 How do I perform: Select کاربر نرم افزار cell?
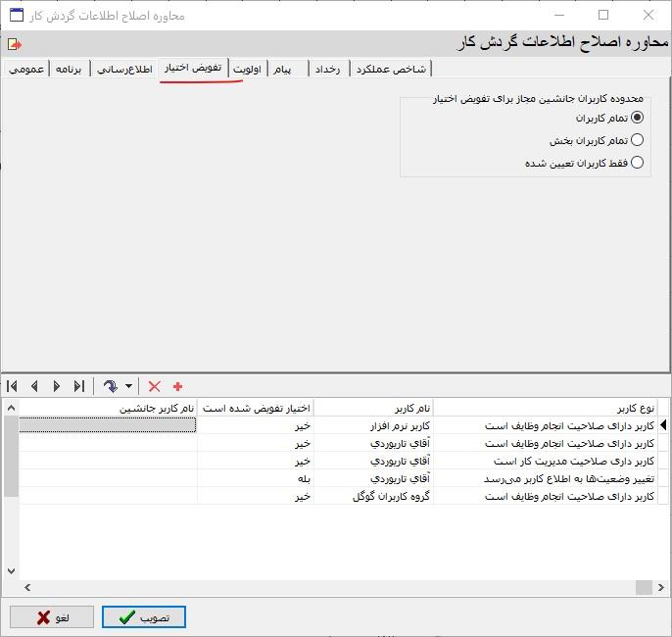373,425
